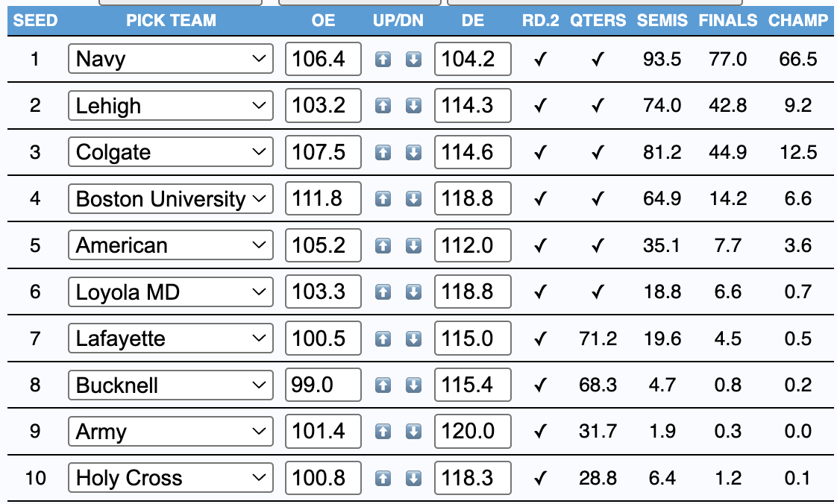This screenshot has height=504, width=837.
Task: Lower Boston University's rating with the down arrow
Action: tap(413, 199)
